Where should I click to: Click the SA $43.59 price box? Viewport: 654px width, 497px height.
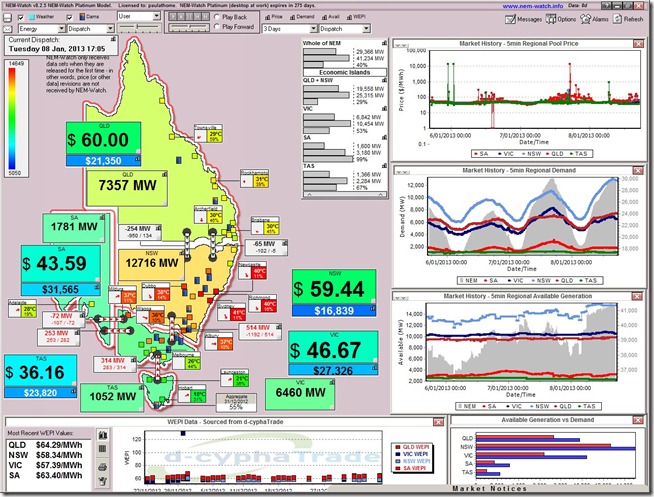pos(61,264)
